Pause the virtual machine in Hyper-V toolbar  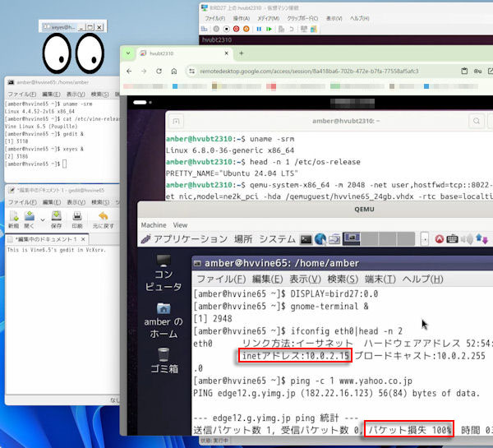coord(259,29)
